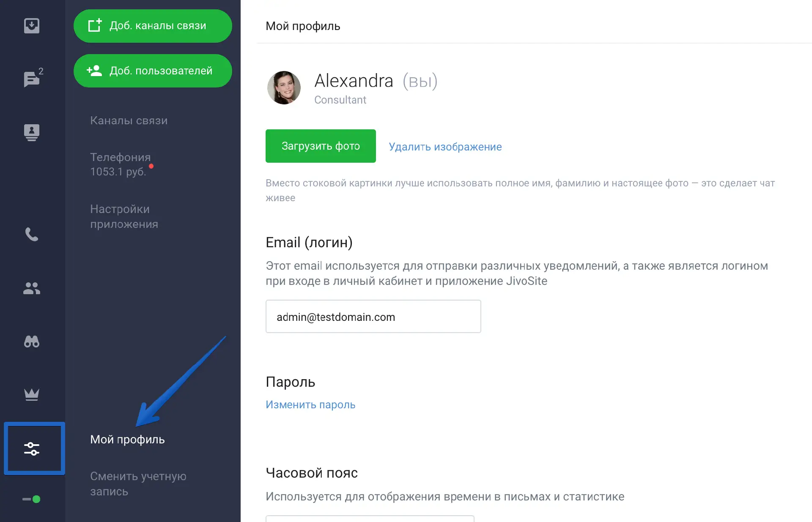Click the crown upgrade icon
This screenshot has height=522, width=812.
pyautogui.click(x=32, y=394)
